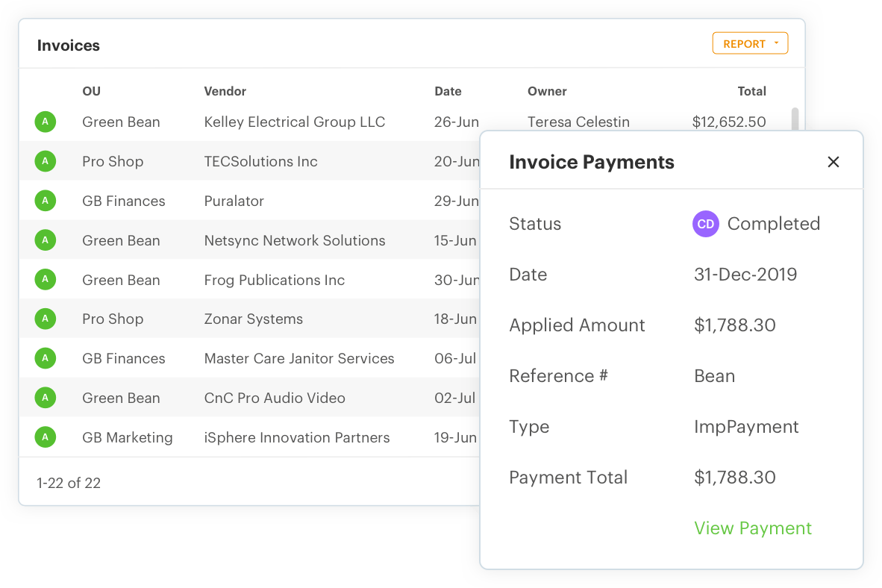Screen dimensions: 882x588
Task: Click the green A avatar beside Kelley Electrical Group
Action: pyautogui.click(x=46, y=122)
